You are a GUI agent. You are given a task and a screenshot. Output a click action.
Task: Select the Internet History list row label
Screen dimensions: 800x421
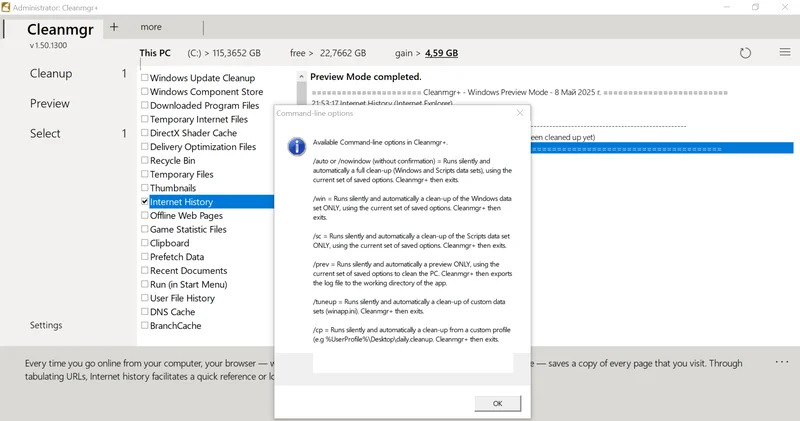coord(181,202)
